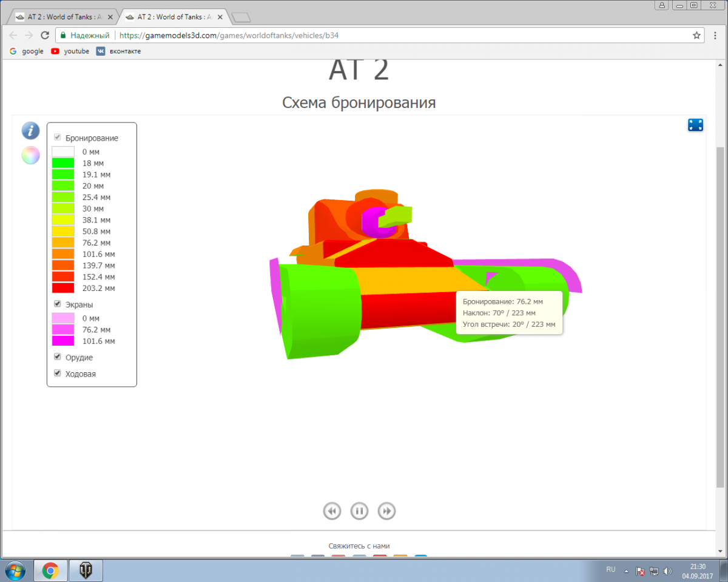This screenshot has width=728, height=582.
Task: Pause the model rotation
Action: point(359,511)
